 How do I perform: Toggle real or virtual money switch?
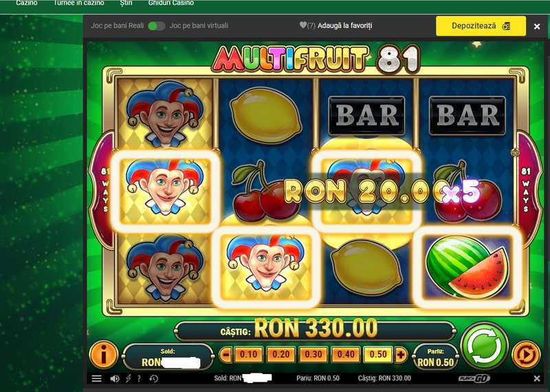click(156, 26)
